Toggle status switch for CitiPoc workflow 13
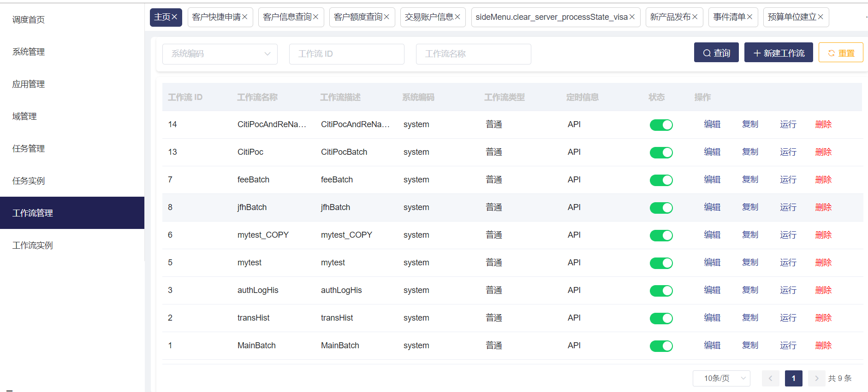Viewport: 868px width, 392px height. [x=661, y=152]
